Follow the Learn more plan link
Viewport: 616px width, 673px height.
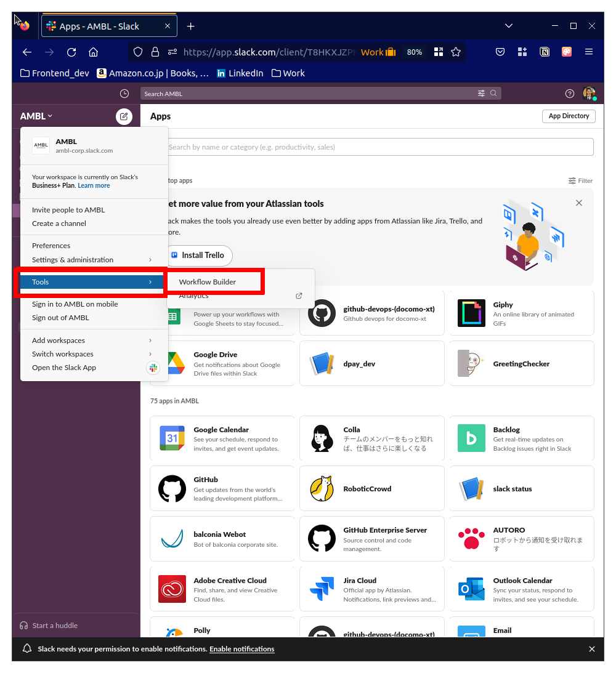[x=94, y=185]
